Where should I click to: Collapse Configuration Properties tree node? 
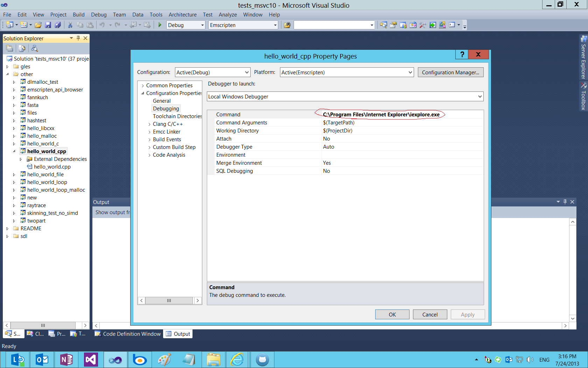point(143,93)
